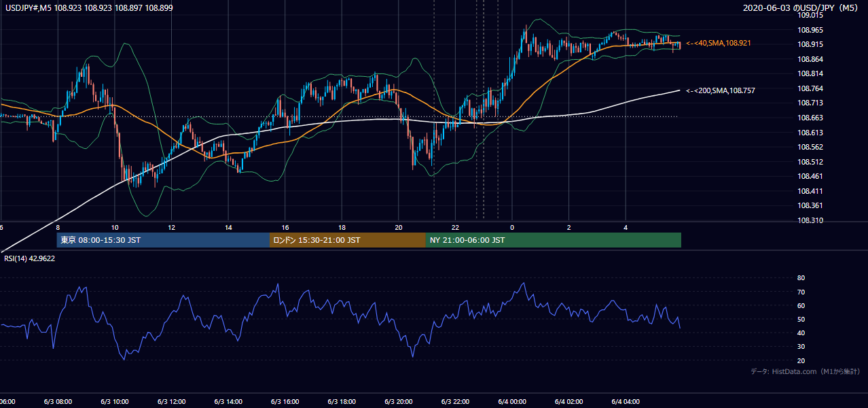This screenshot has width=868, height=408.
Task: Click the 6/3 08:00 date axis label
Action: tap(58, 402)
